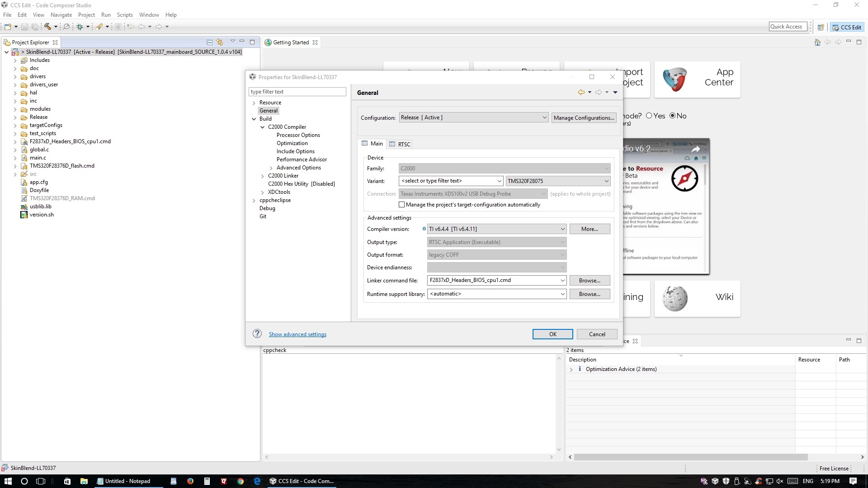The image size is (868, 488).
Task: Click the Open Perspective icon
Action: [x=821, y=27]
